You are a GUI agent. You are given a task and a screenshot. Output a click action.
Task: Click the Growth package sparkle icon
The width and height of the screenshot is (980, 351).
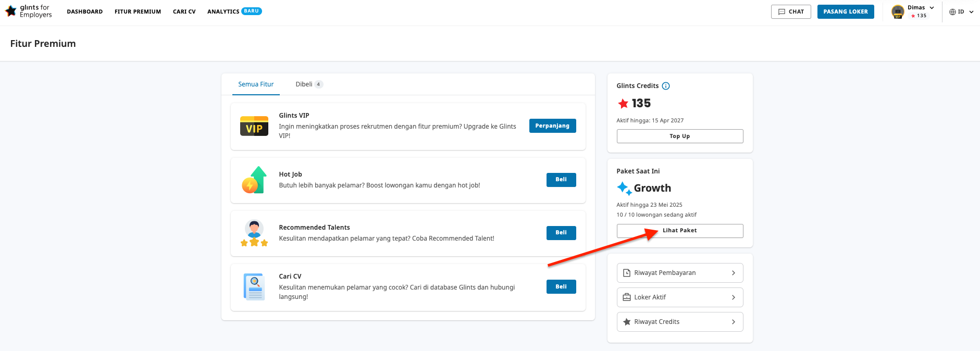[x=624, y=189]
